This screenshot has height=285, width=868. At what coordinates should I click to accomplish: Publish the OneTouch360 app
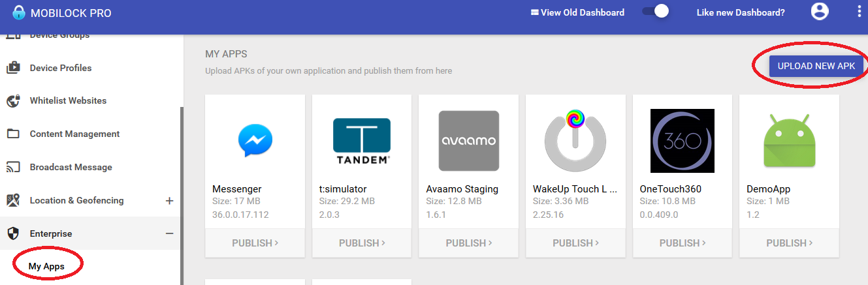point(683,243)
